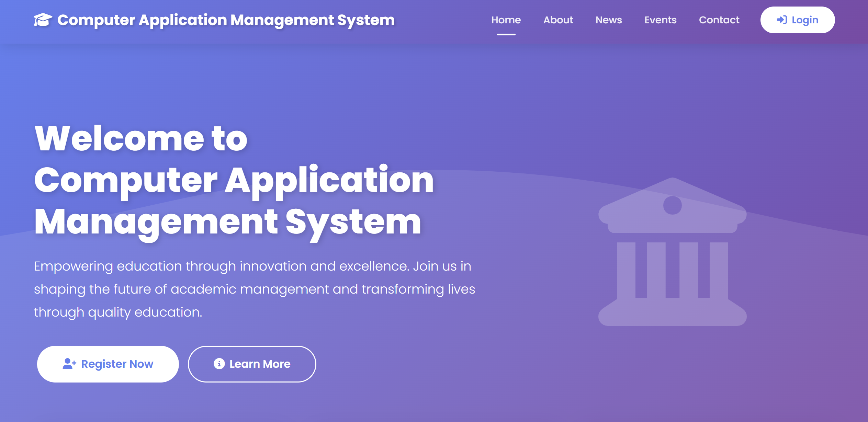The height and width of the screenshot is (422, 868).
Task: Click the login arrow icon inside Login button
Action: pyautogui.click(x=782, y=20)
